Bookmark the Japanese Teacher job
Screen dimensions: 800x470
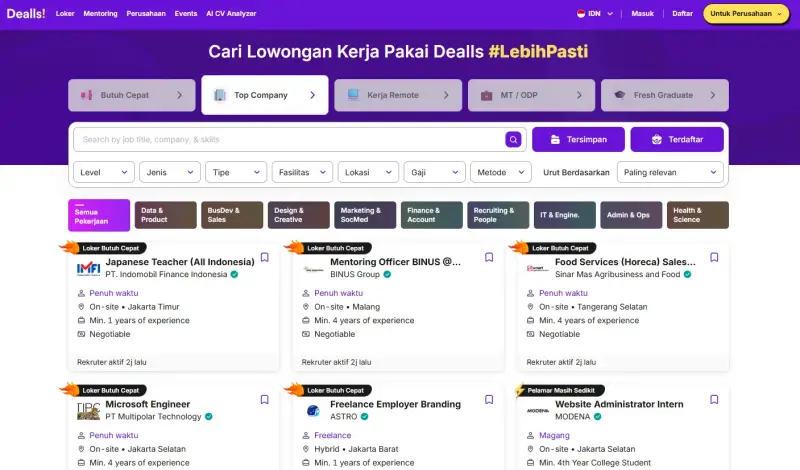coord(264,257)
